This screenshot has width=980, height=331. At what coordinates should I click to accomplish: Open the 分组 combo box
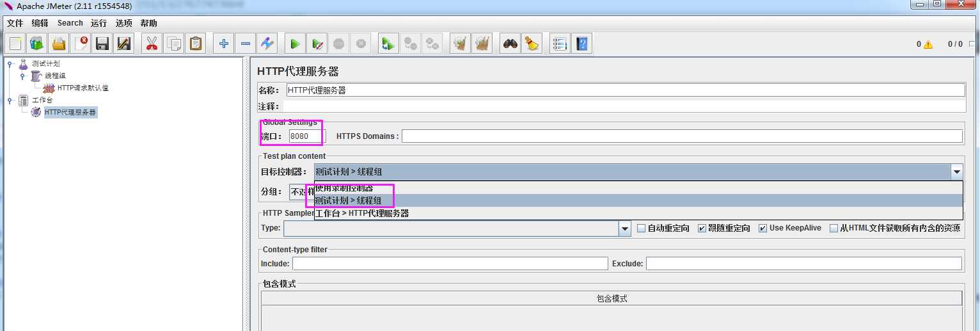pos(301,191)
